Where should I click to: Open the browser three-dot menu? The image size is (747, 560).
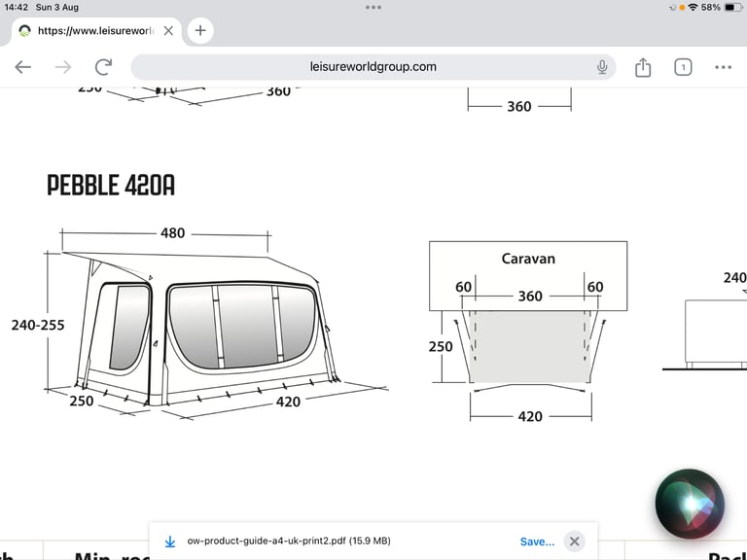coord(723,67)
